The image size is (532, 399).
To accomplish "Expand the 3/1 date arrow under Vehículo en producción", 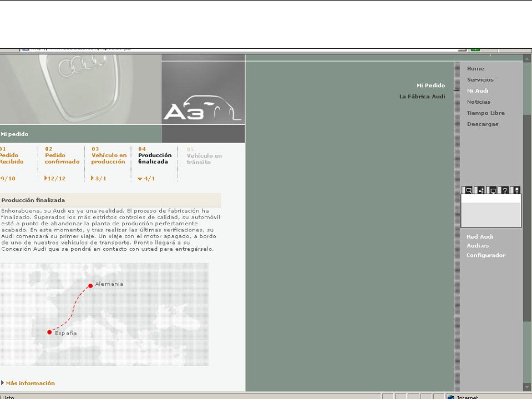I will tap(92, 178).
